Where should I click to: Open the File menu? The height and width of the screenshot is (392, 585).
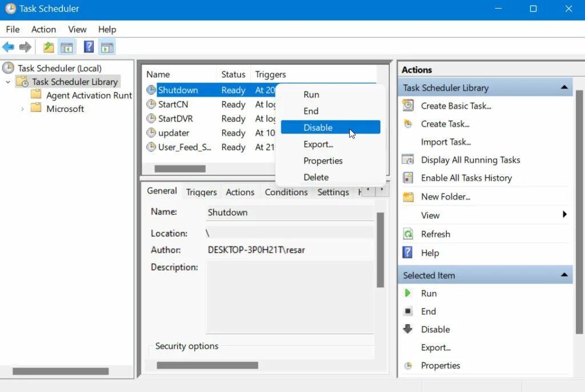(x=13, y=29)
